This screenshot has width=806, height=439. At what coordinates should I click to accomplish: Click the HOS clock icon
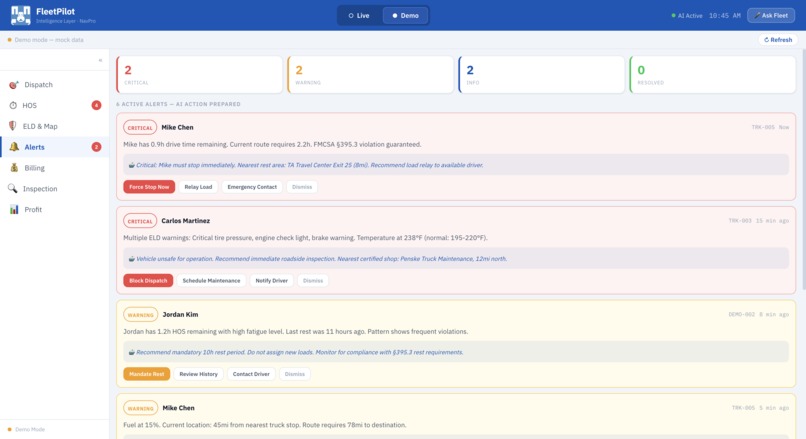click(x=13, y=105)
